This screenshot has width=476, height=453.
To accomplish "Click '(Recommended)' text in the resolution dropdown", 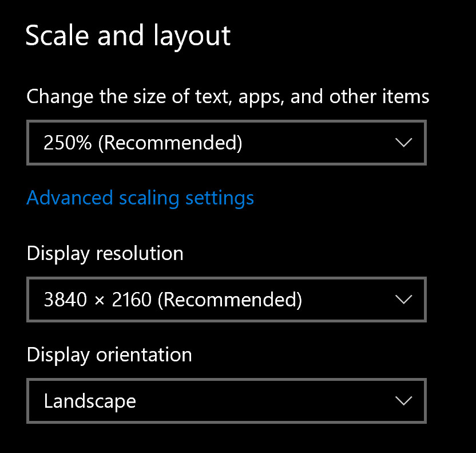I will [x=229, y=299].
